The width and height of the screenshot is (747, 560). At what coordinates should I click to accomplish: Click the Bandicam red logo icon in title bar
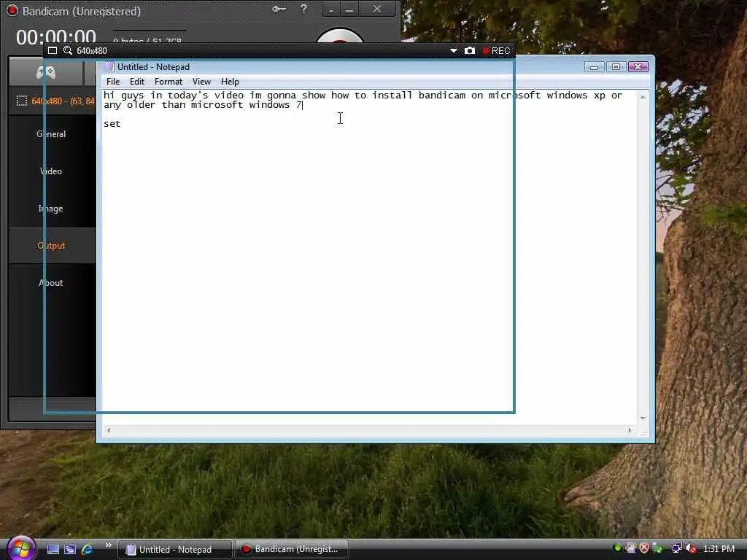(12, 10)
